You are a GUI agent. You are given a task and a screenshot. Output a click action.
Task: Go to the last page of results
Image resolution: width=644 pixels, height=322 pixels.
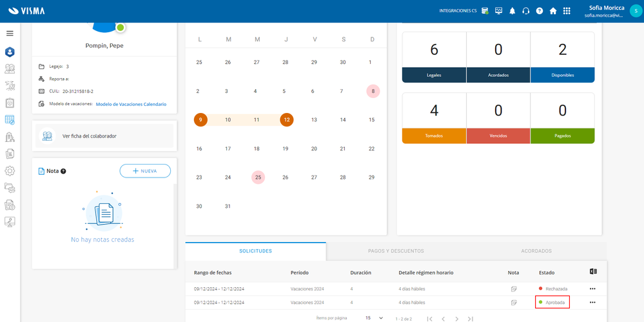coord(471,319)
